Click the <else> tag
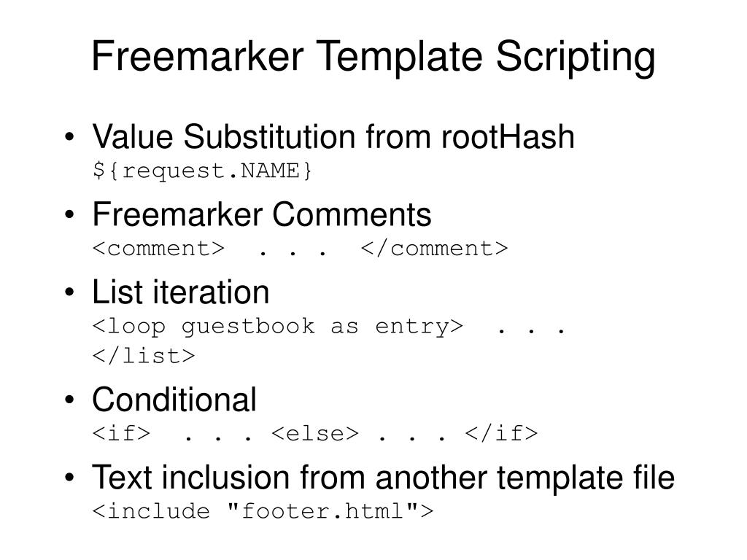The height and width of the screenshot is (560, 747). 315,433
